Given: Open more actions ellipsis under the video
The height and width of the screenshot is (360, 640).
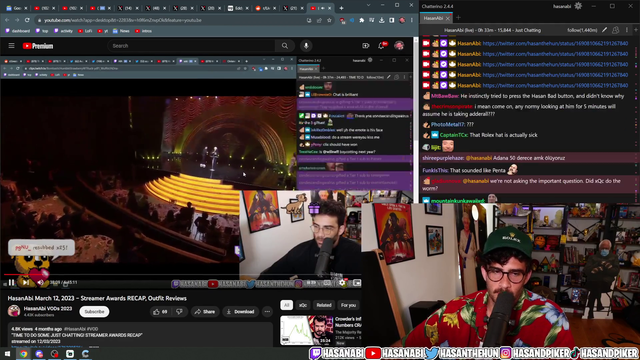Looking at the screenshot, I should click(267, 311).
